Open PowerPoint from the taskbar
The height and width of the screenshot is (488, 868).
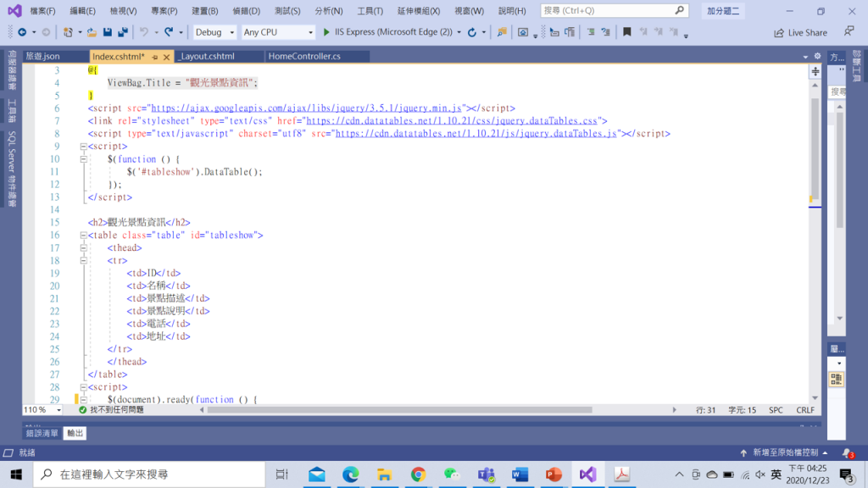(x=554, y=474)
